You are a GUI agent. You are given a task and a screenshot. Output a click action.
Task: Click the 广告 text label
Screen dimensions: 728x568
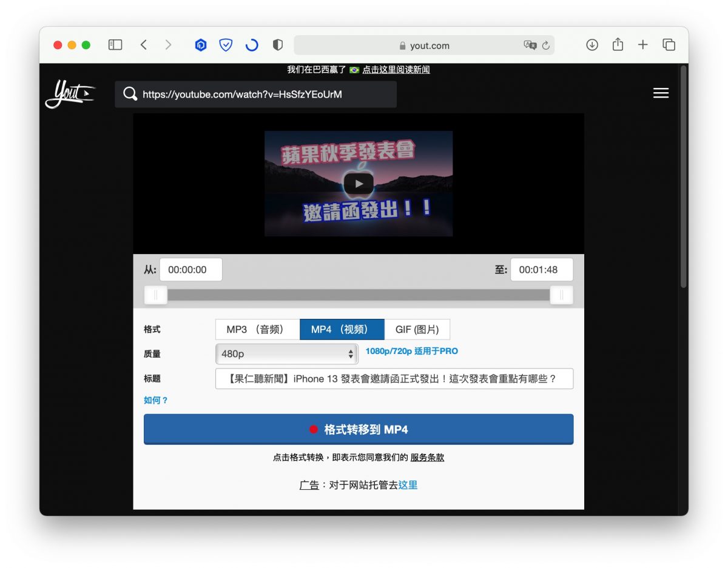pos(309,486)
